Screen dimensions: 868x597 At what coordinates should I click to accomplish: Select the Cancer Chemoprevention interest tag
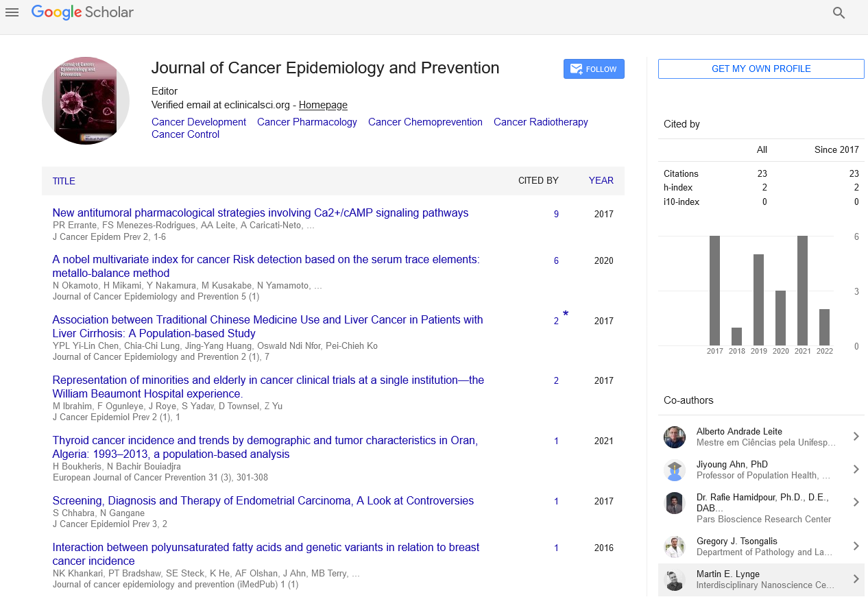pyautogui.click(x=425, y=122)
